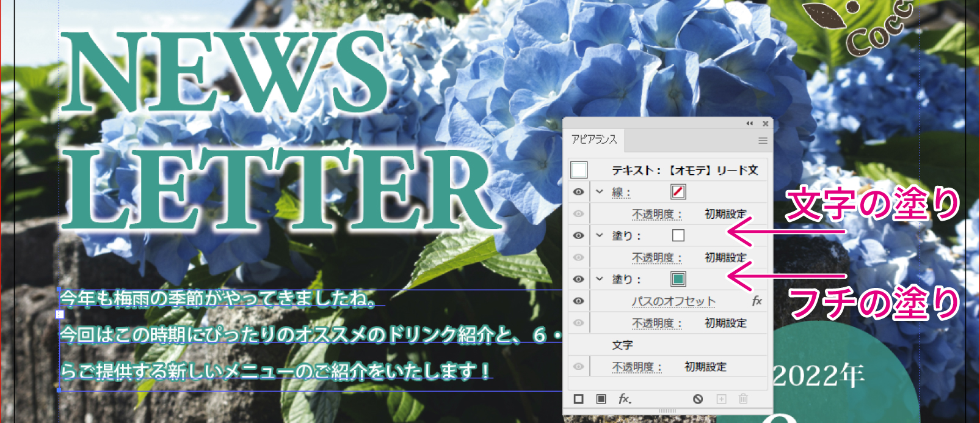Open the パスのオフセット effect settings
The height and width of the screenshot is (423, 980).
coord(673,301)
